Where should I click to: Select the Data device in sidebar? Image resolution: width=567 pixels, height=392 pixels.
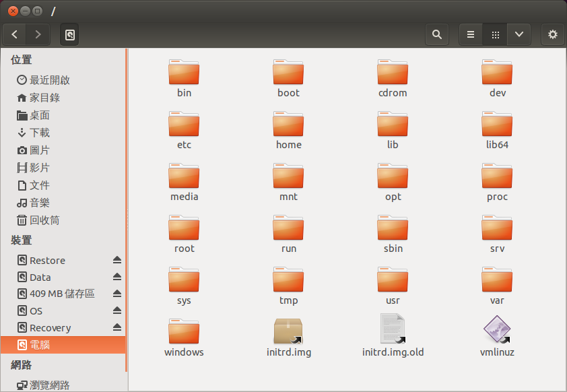click(x=63, y=277)
